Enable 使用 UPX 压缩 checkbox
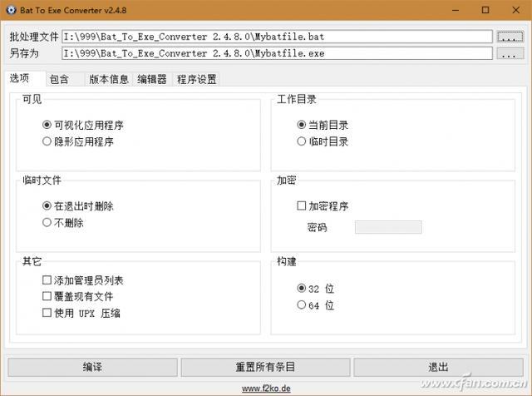532x396 pixels. [x=47, y=313]
